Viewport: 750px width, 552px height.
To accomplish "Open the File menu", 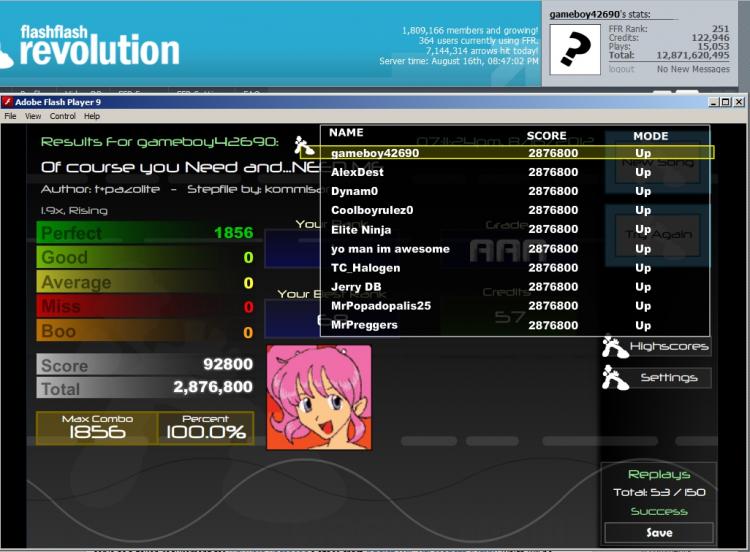I will 10,116.
